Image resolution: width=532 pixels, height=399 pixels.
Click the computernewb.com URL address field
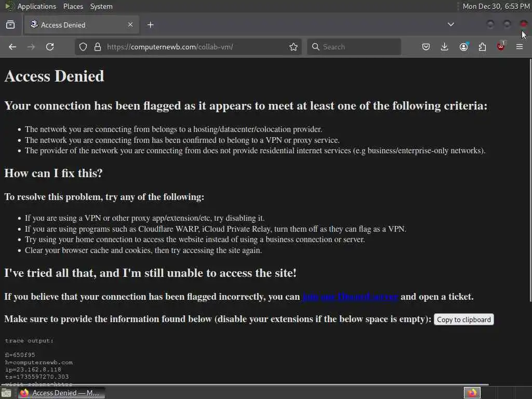pos(188,47)
